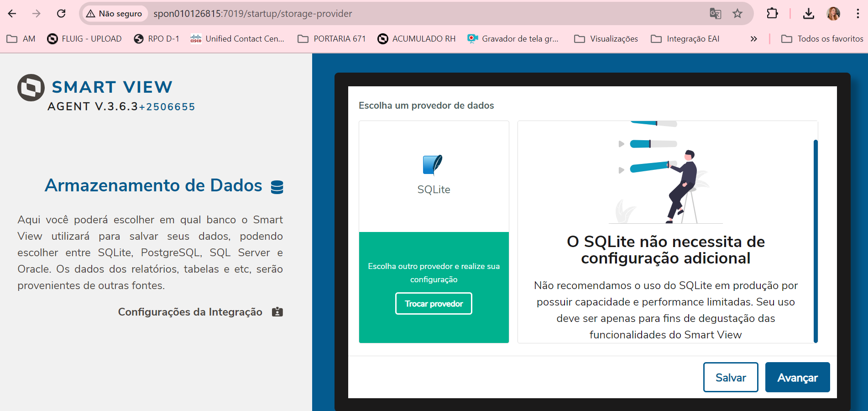The height and width of the screenshot is (411, 868).
Task: Open the ACUMULADO RH bookmark
Action: (x=417, y=39)
